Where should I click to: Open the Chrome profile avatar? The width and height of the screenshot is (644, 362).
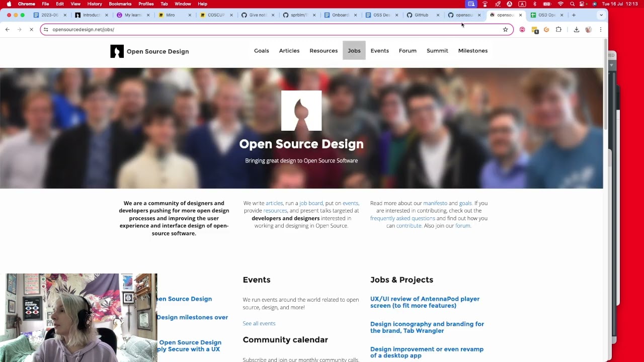(588, 30)
